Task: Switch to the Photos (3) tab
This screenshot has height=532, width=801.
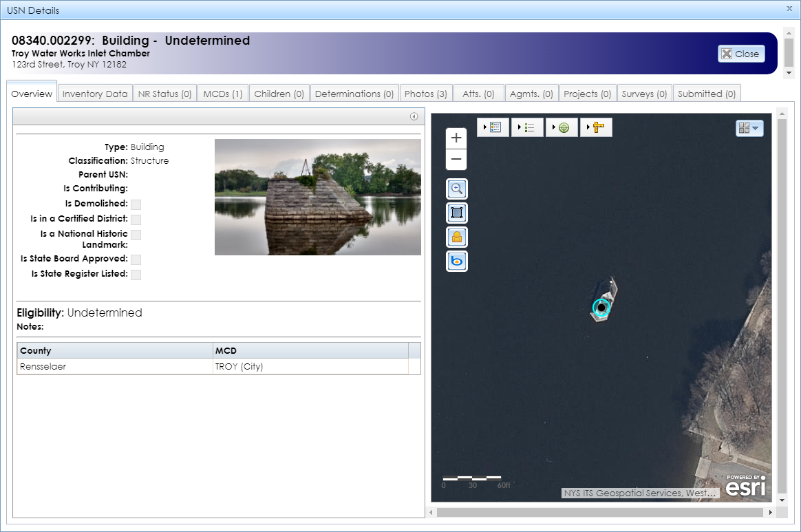Action: tap(425, 92)
